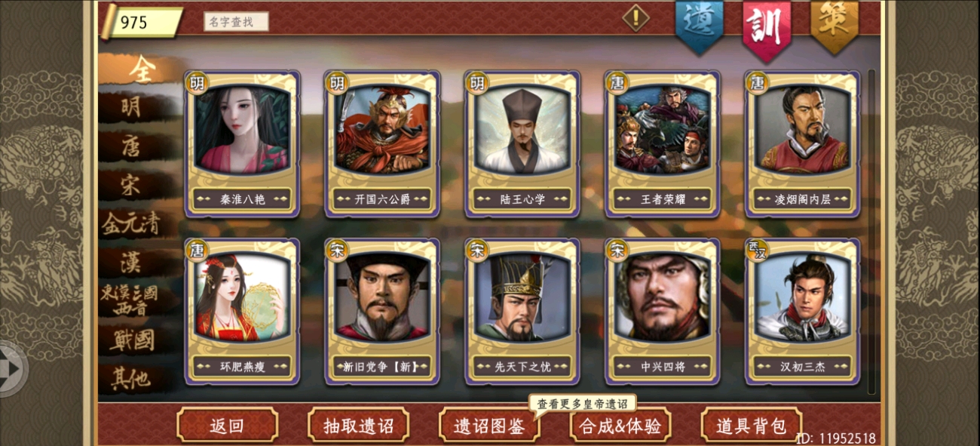Click the 抽取遗诏 button
Viewport: 980px width, 446px height.
pos(358,426)
